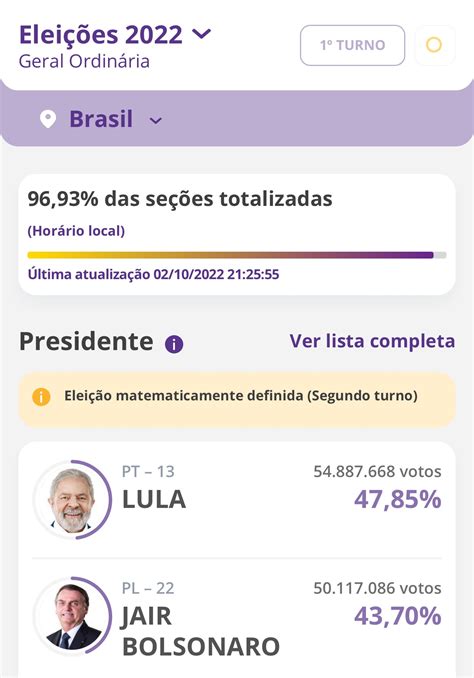Expand the Eleições 2022 chevron
The height and width of the screenshot is (678, 474).
[201, 33]
